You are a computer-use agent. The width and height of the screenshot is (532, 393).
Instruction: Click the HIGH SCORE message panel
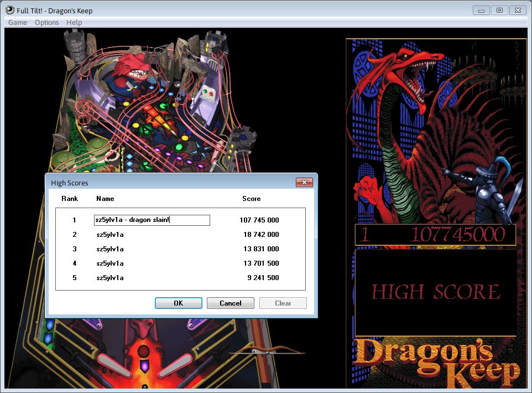point(436,292)
